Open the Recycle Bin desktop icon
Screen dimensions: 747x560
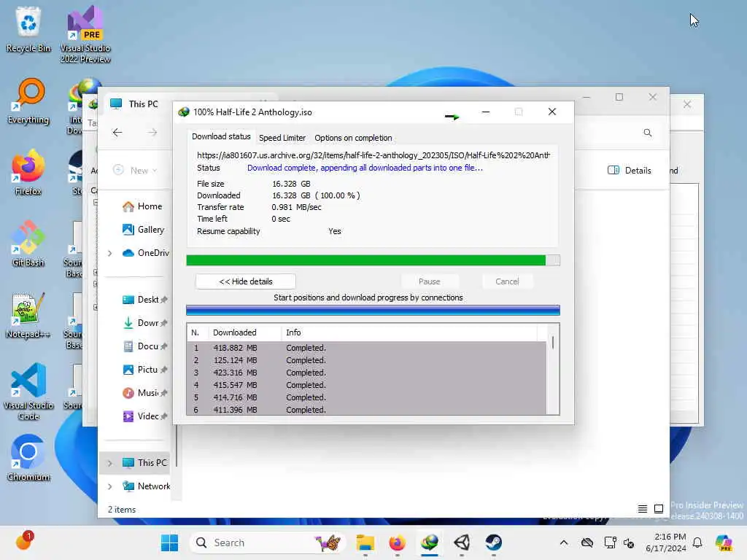coord(28,29)
